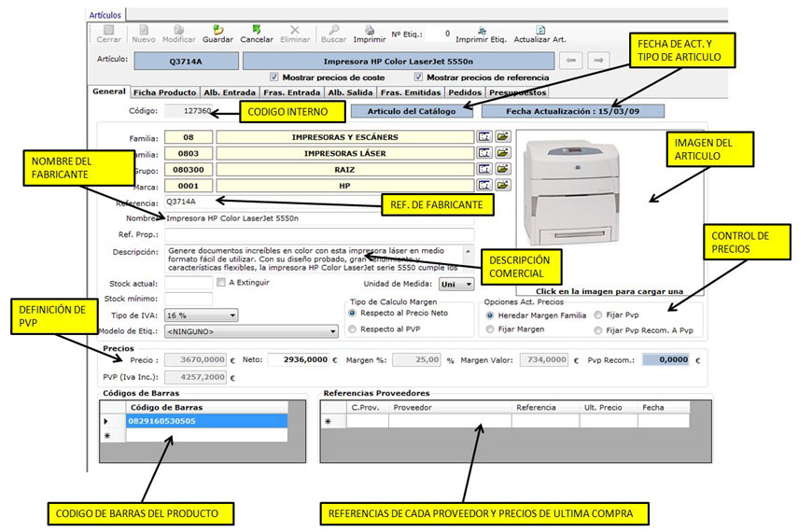
Task: Enable the A Extinguir checkbox
Action: [x=221, y=283]
